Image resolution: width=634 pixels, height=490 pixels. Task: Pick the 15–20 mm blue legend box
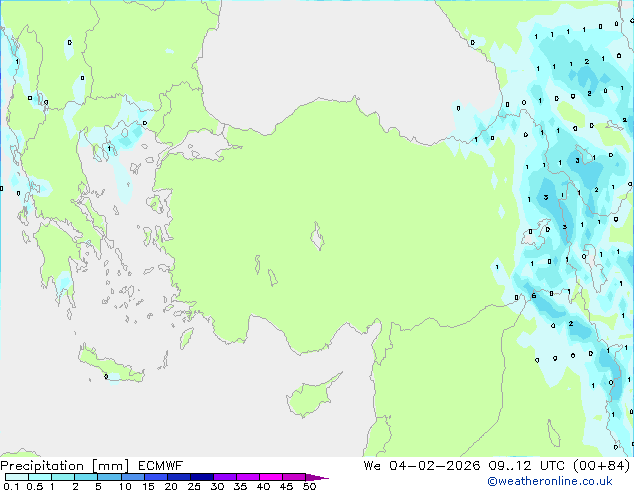pos(156,477)
